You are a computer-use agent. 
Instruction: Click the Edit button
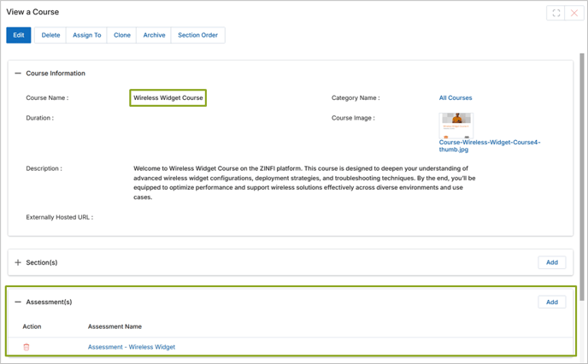coord(19,35)
